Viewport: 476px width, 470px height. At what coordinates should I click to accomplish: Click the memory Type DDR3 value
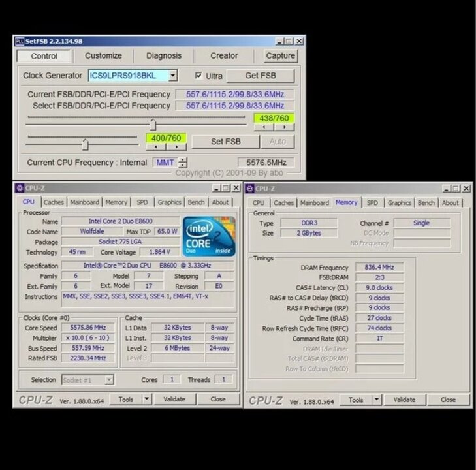(x=309, y=223)
